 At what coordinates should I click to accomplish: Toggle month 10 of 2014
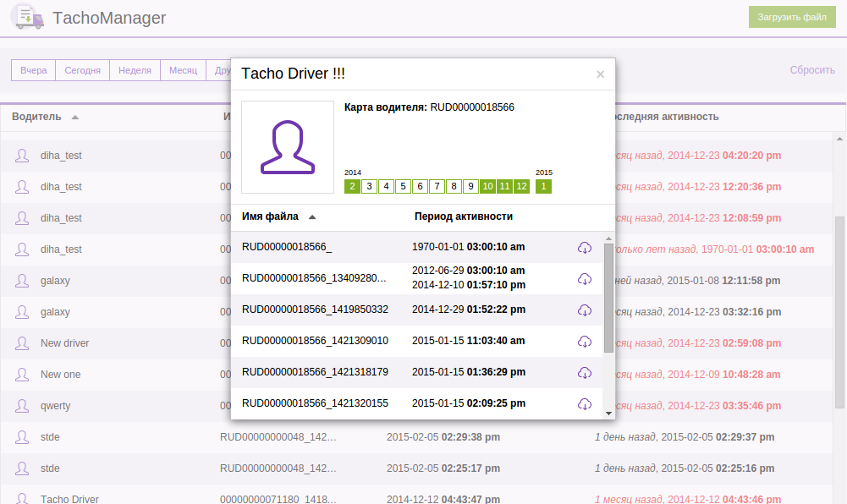pos(487,186)
